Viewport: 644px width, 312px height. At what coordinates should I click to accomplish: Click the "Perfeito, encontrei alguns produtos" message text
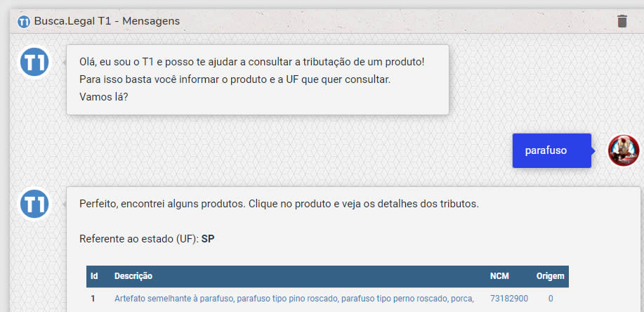[279, 204]
